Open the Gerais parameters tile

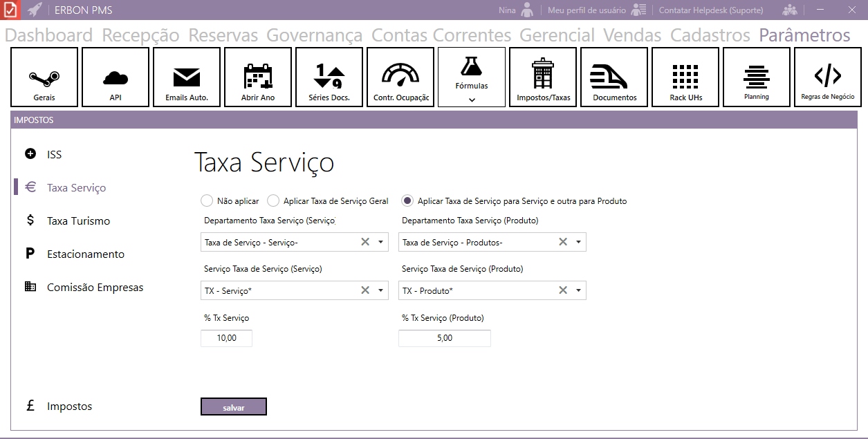coord(44,77)
